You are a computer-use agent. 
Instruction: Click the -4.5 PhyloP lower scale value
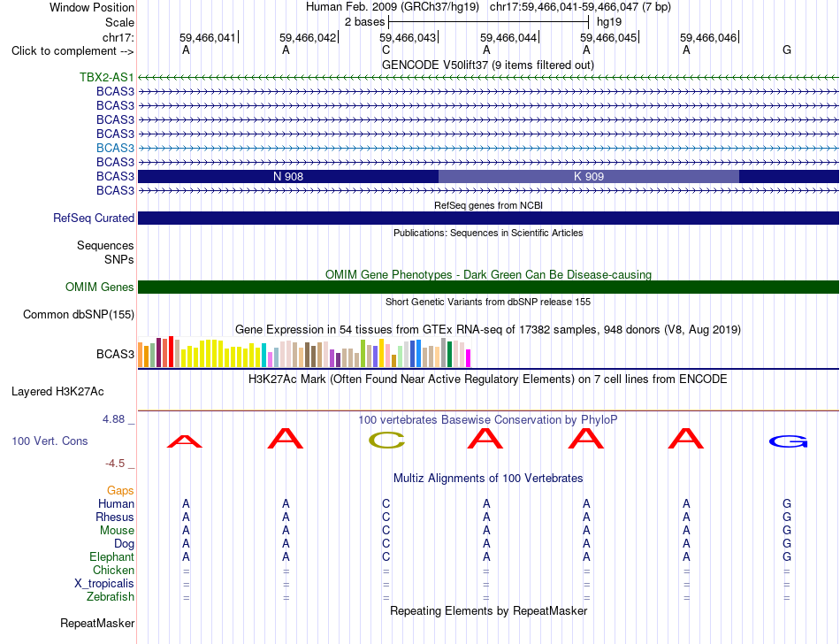[115, 463]
